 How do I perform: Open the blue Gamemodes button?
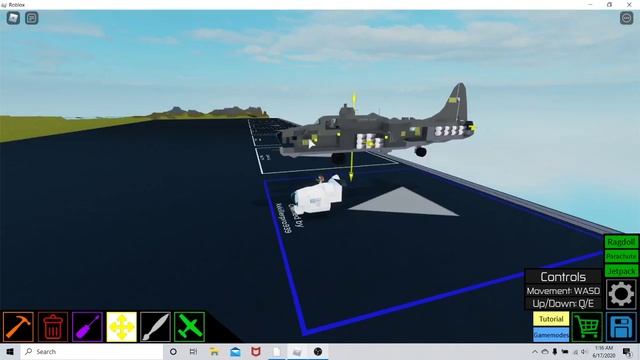tap(551, 335)
